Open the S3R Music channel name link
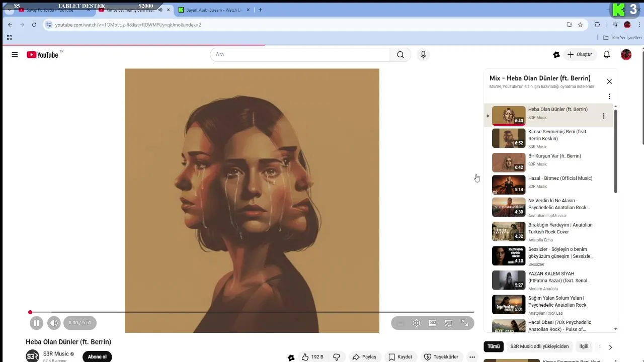Image resolution: width=644 pixels, height=362 pixels. [x=56, y=354]
